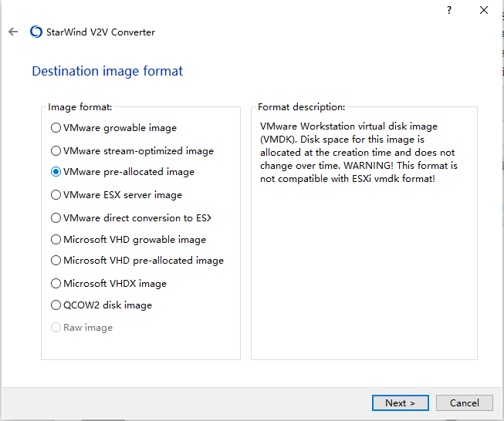Click the StarWind V2V Converter title text

click(102, 32)
